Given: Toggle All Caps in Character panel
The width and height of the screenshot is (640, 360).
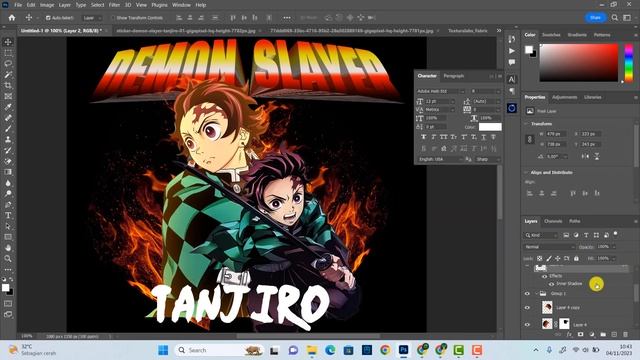Looking at the screenshot, I should point(443,137).
